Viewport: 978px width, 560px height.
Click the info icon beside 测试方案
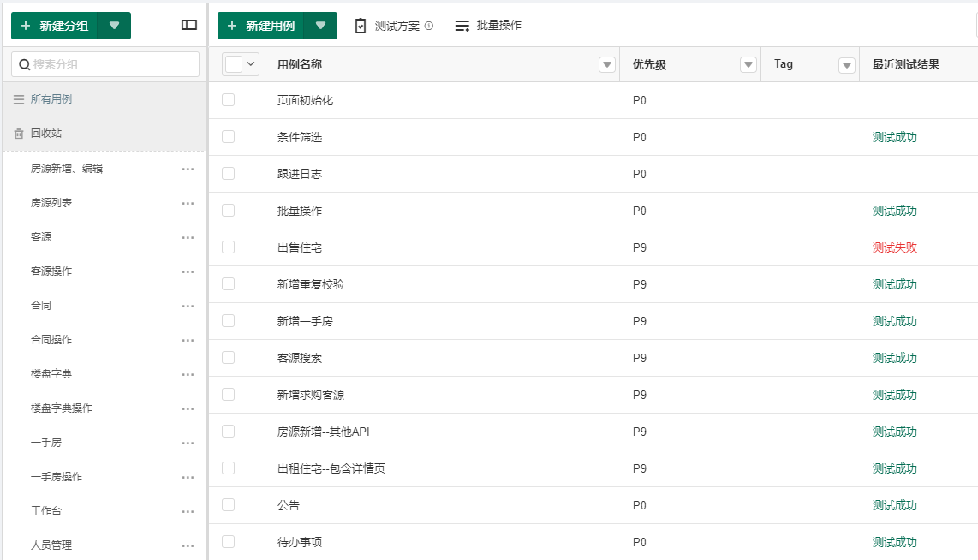click(x=428, y=26)
